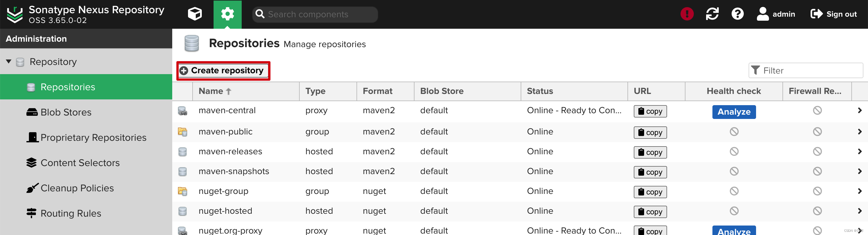Open the Browse cube icon
Image resolution: width=868 pixels, height=235 pixels.
pos(195,14)
